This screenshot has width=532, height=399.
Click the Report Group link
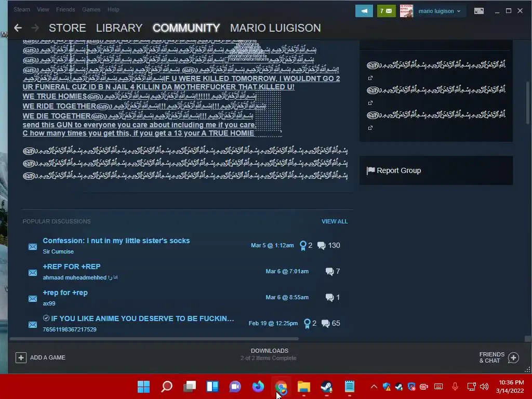click(x=398, y=170)
